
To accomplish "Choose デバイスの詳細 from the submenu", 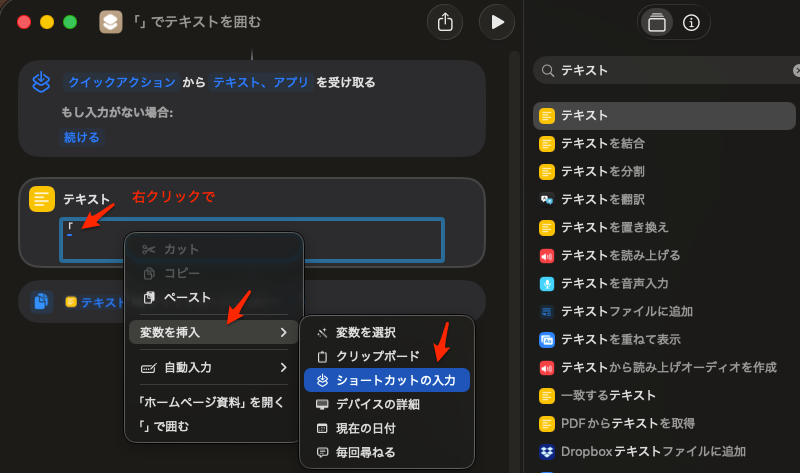I will click(387, 405).
